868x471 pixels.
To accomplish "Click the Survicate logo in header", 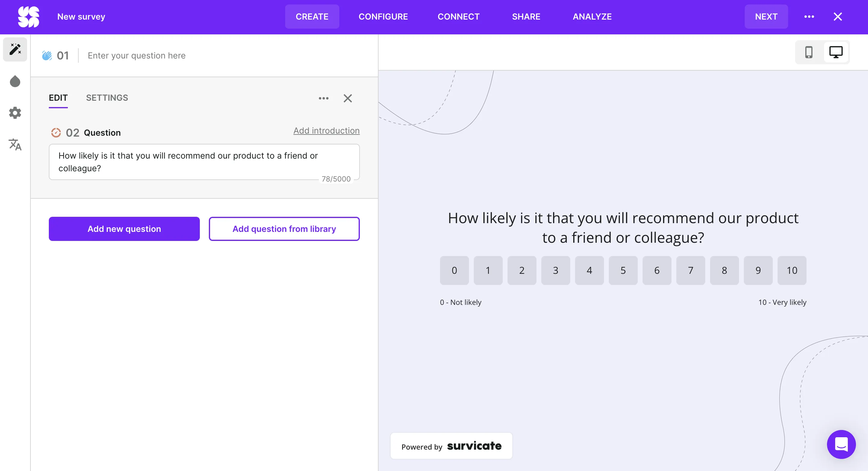I will 29,17.
